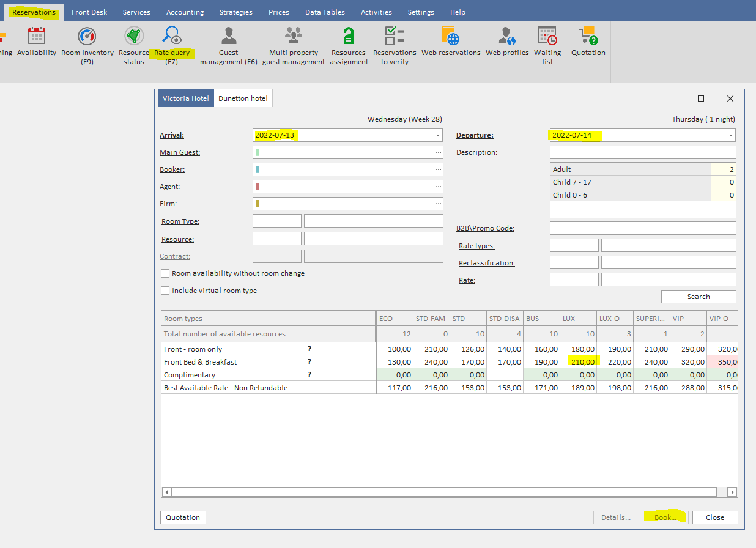
Task: Maximize the rate query dialog
Action: [701, 98]
